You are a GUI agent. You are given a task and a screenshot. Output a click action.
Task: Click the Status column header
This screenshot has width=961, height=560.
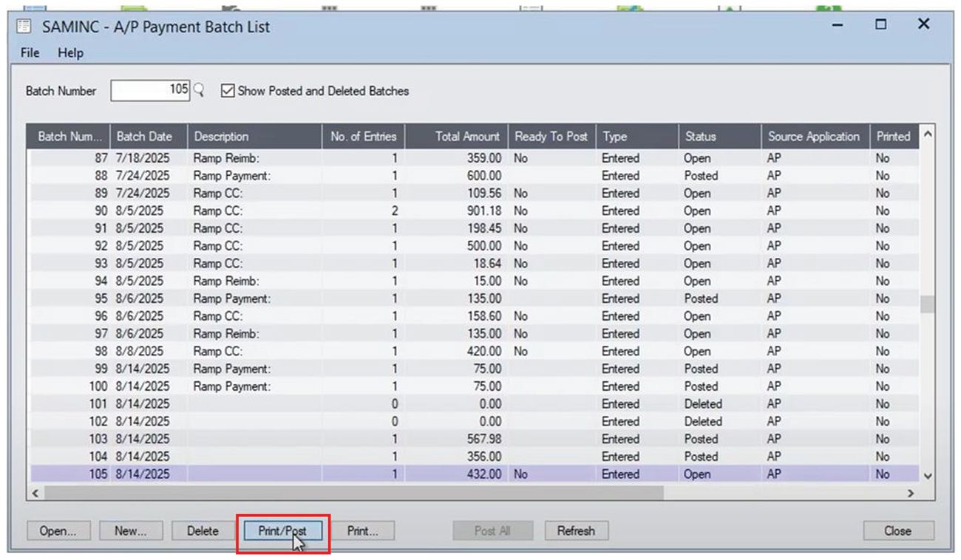(x=719, y=136)
